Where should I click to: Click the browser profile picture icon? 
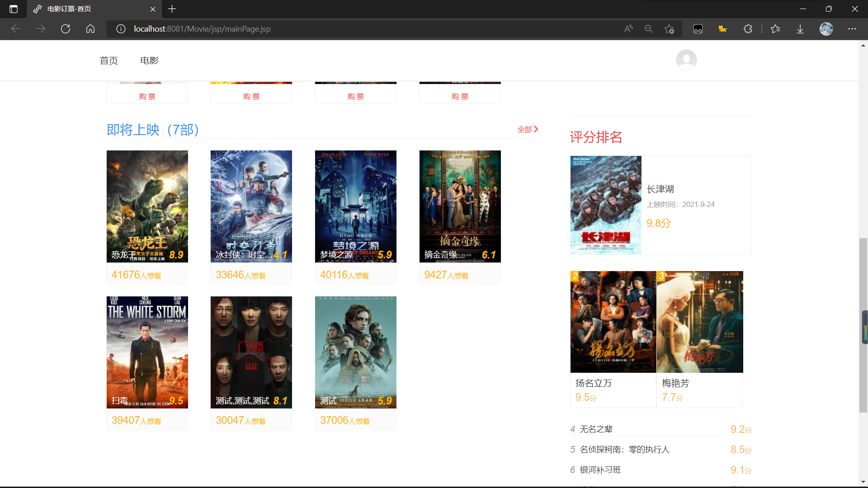[826, 28]
